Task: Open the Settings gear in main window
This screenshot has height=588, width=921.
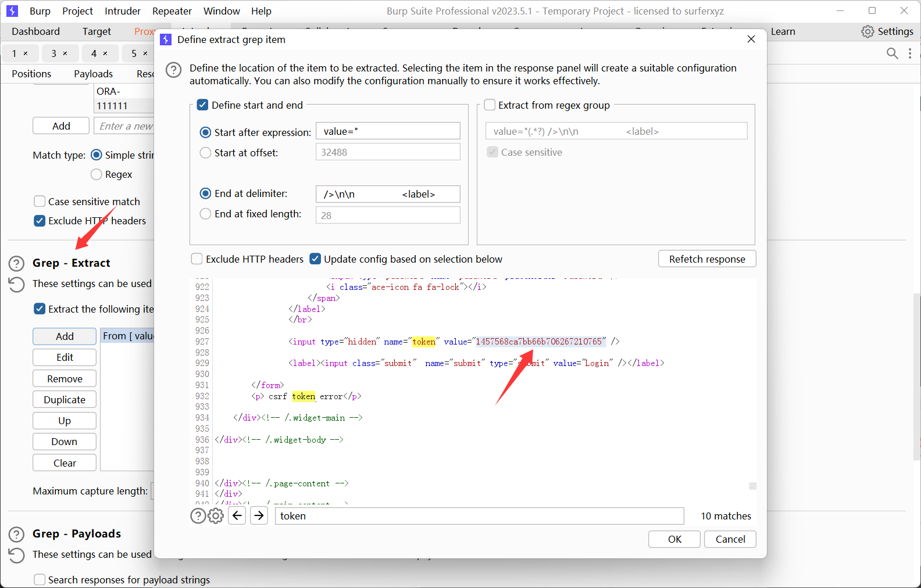Action: (868, 31)
